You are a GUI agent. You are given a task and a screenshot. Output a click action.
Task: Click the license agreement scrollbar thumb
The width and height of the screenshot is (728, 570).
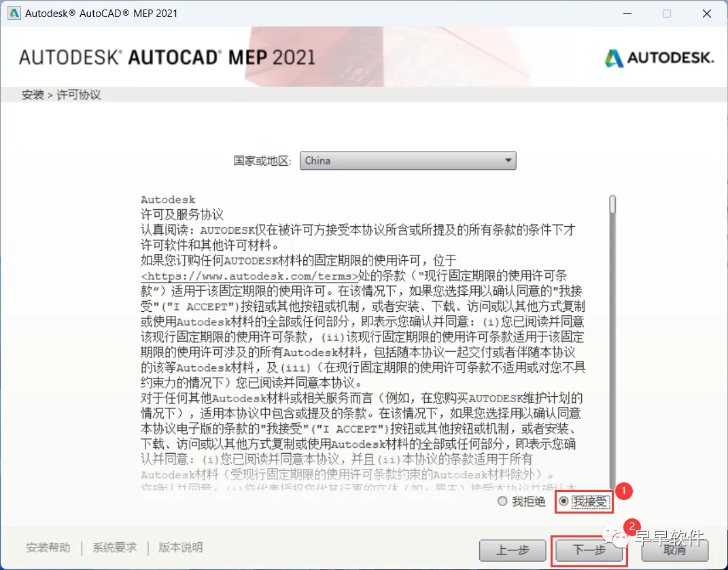(x=613, y=204)
